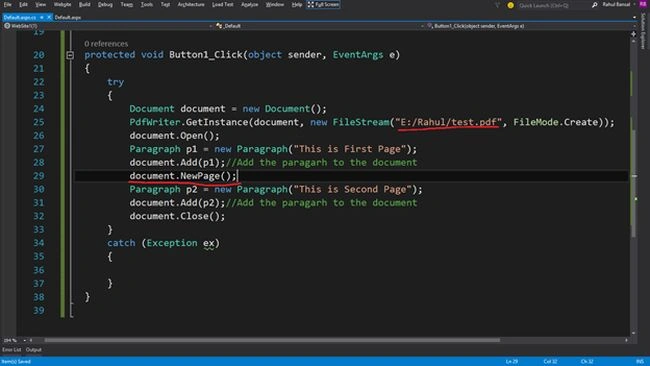This screenshot has width=650, height=366.
Task: Open the File menu
Action: (x=7, y=5)
